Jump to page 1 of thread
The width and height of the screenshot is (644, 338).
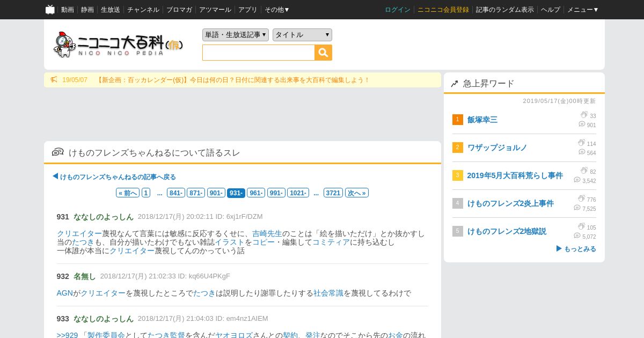click(x=146, y=193)
